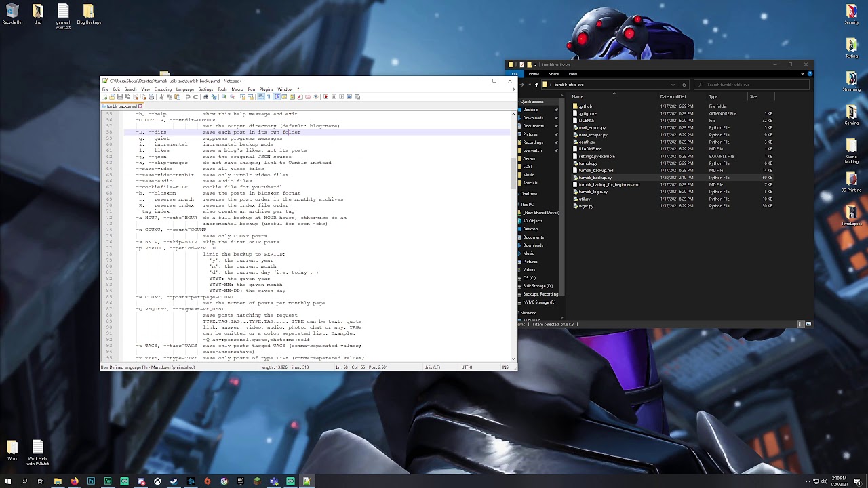Click the Windows Start button
Image resolution: width=868 pixels, height=488 pixels.
pyautogui.click(x=8, y=481)
